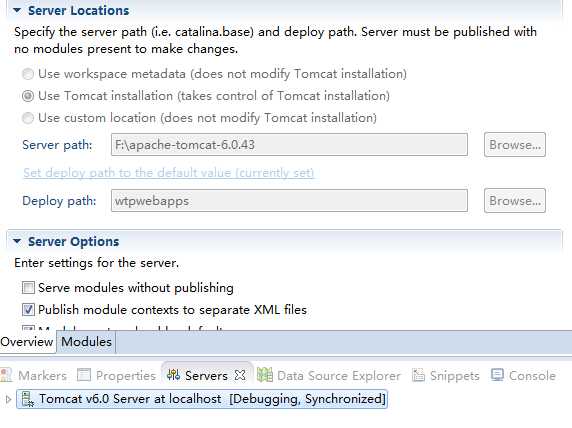Enable Serve modules without publishing checkbox

click(x=28, y=288)
